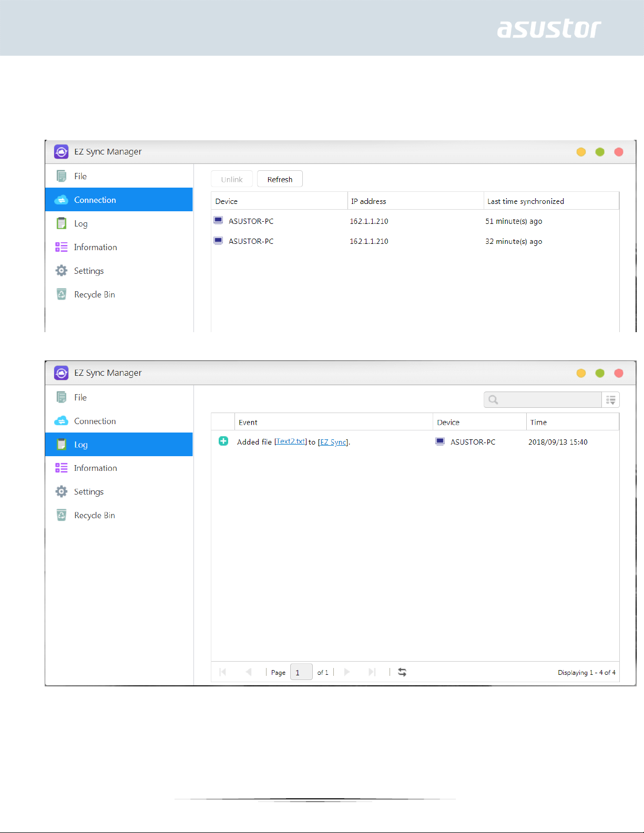
Task: Sort by Last time synchronized column header
Action: [551, 201]
